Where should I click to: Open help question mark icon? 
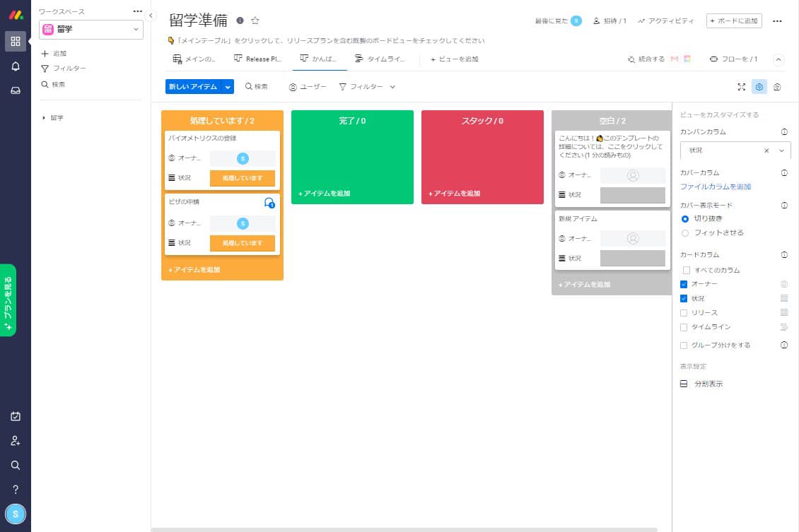pyautogui.click(x=16, y=490)
